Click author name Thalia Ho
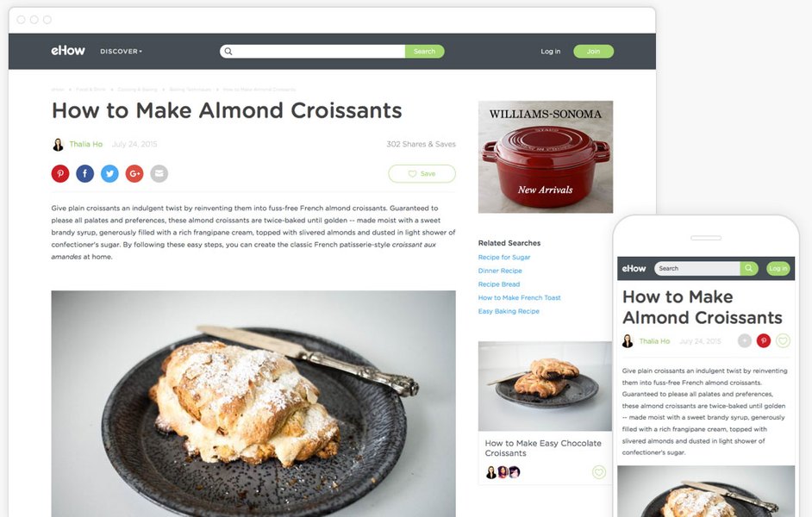 point(86,144)
